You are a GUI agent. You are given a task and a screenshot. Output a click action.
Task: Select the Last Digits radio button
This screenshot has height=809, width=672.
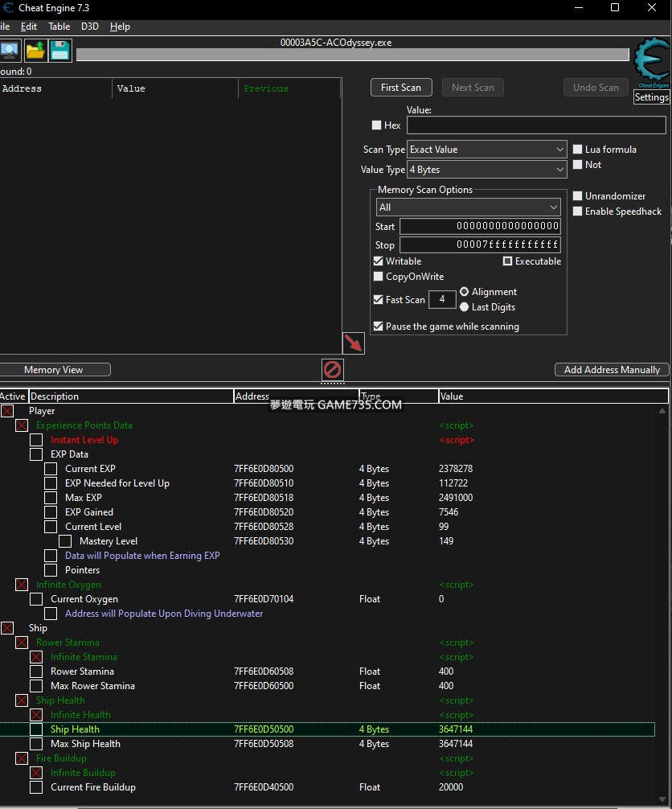click(465, 307)
